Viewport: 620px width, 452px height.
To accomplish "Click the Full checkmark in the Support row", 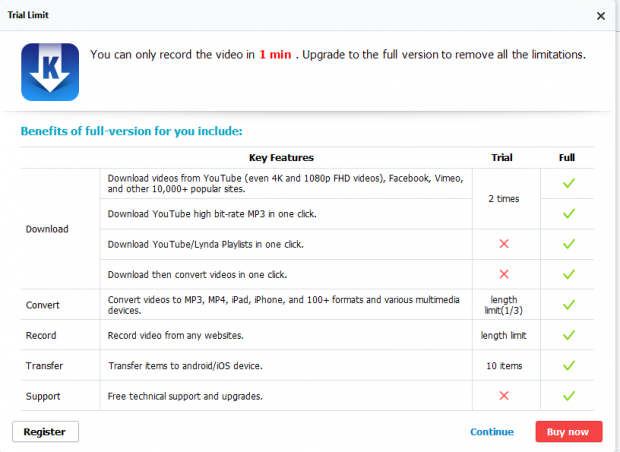I will pyautogui.click(x=567, y=396).
